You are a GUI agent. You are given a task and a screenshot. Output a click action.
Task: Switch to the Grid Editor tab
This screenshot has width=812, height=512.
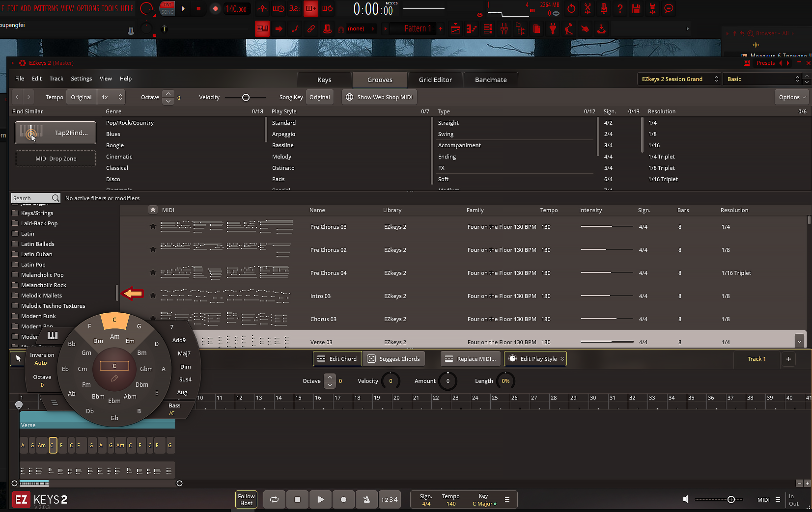(x=435, y=80)
